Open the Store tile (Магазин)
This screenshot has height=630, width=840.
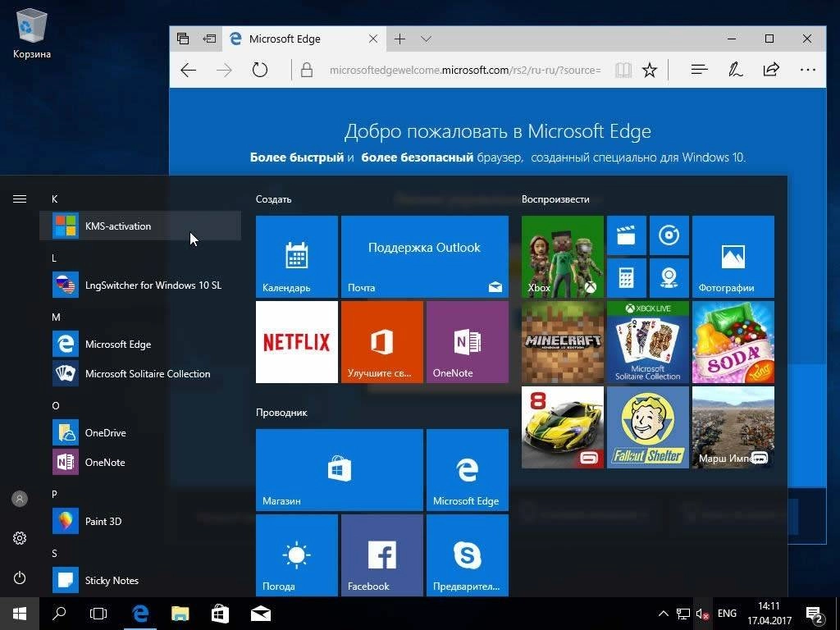(340, 470)
